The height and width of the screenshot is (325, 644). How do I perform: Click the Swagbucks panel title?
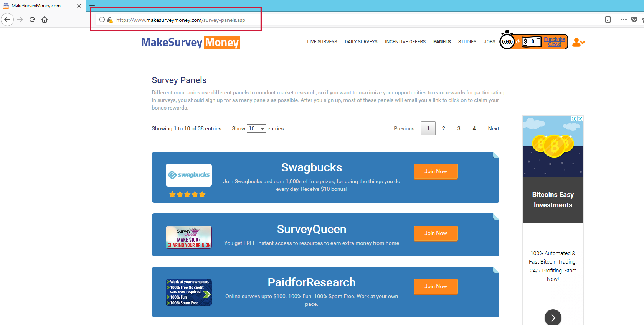pos(312,167)
